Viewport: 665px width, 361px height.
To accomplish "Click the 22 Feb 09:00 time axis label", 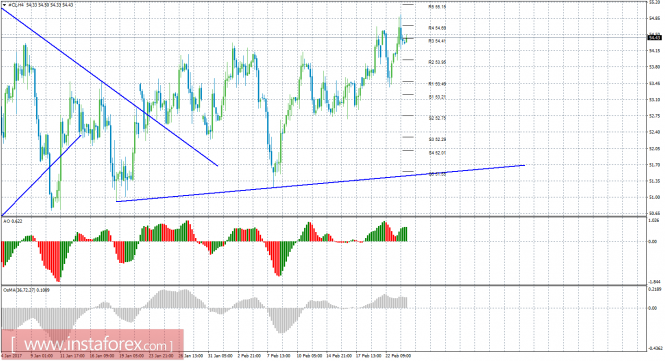I will pos(398,355).
